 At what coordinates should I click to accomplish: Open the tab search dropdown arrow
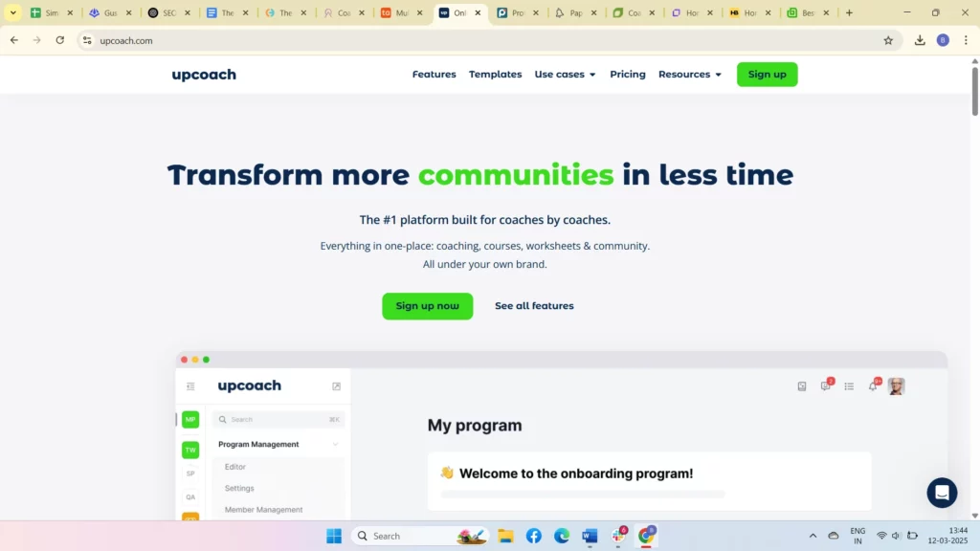click(x=13, y=13)
